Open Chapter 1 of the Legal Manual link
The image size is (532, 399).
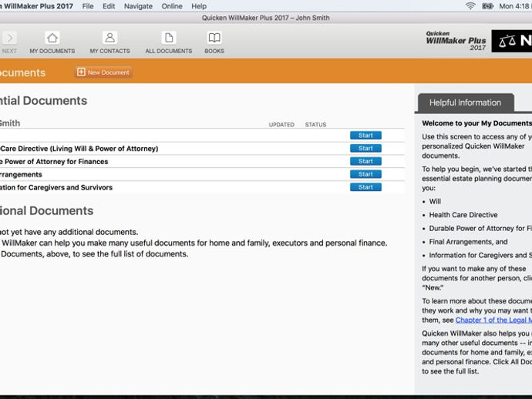tap(493, 320)
